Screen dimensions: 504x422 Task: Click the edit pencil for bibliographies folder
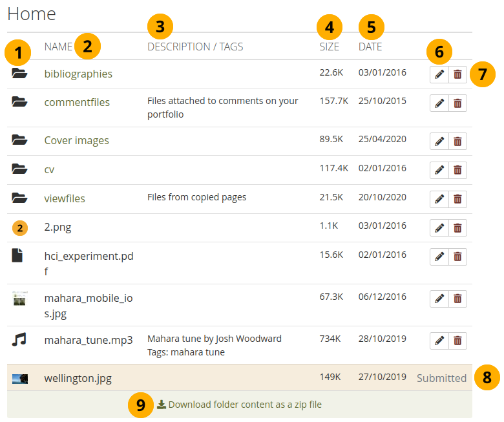(439, 74)
